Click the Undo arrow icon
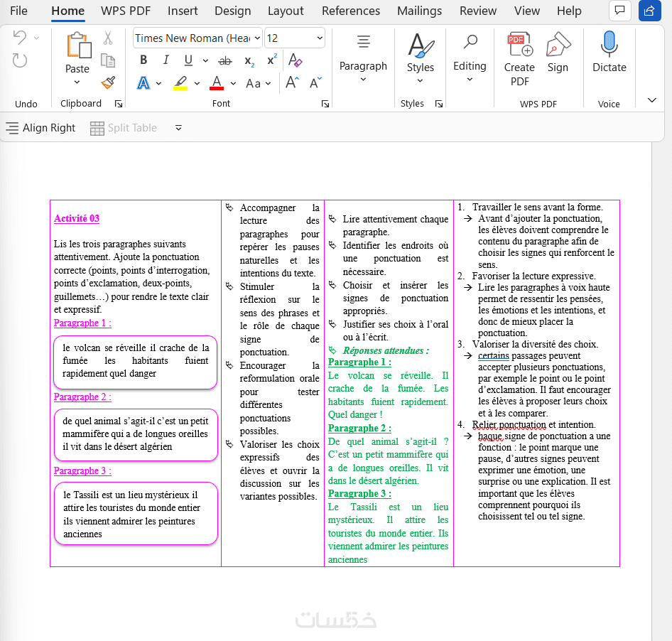 (19, 38)
